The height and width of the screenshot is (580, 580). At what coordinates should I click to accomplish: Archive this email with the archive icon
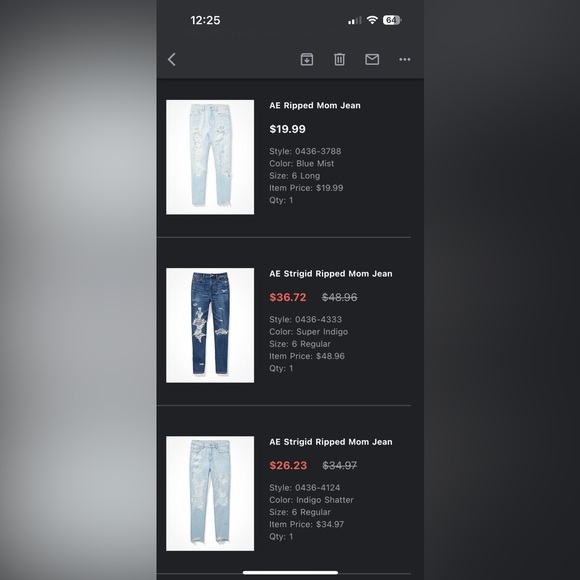[x=307, y=59]
